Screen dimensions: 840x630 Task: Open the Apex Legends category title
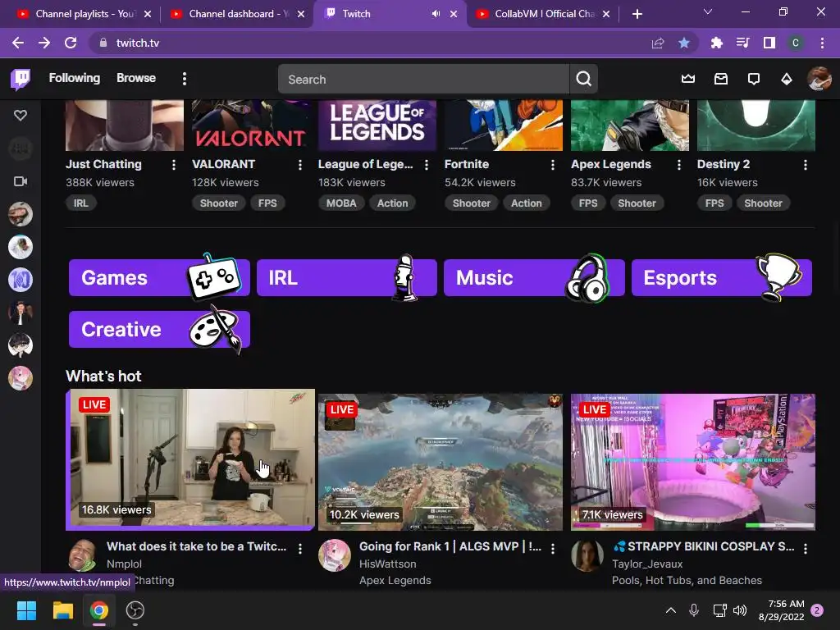coord(610,164)
